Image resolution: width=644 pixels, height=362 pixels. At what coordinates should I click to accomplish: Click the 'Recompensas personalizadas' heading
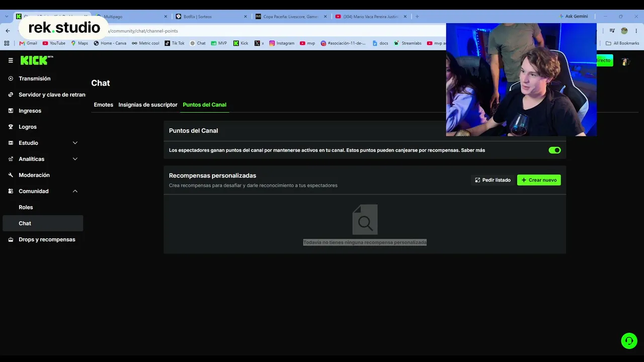click(212, 175)
